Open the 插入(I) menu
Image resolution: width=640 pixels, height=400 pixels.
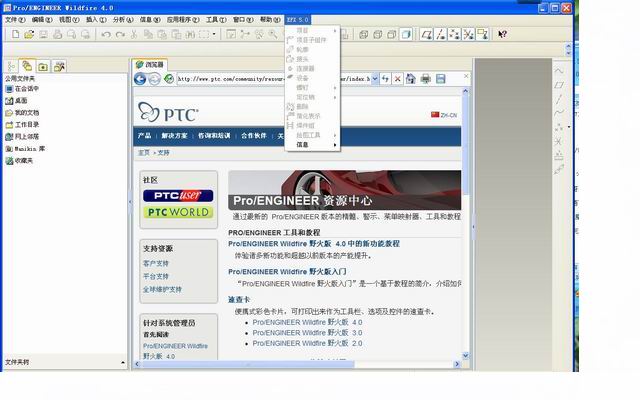click(96, 20)
